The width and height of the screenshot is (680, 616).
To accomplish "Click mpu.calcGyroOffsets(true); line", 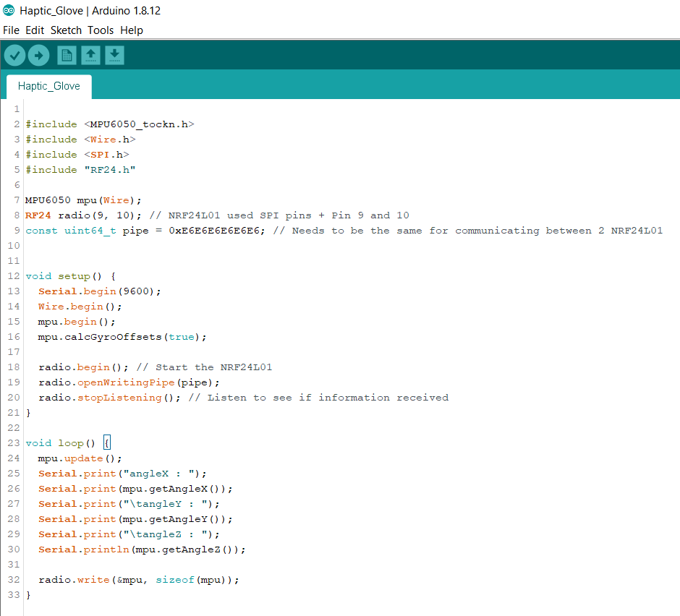I will click(122, 337).
